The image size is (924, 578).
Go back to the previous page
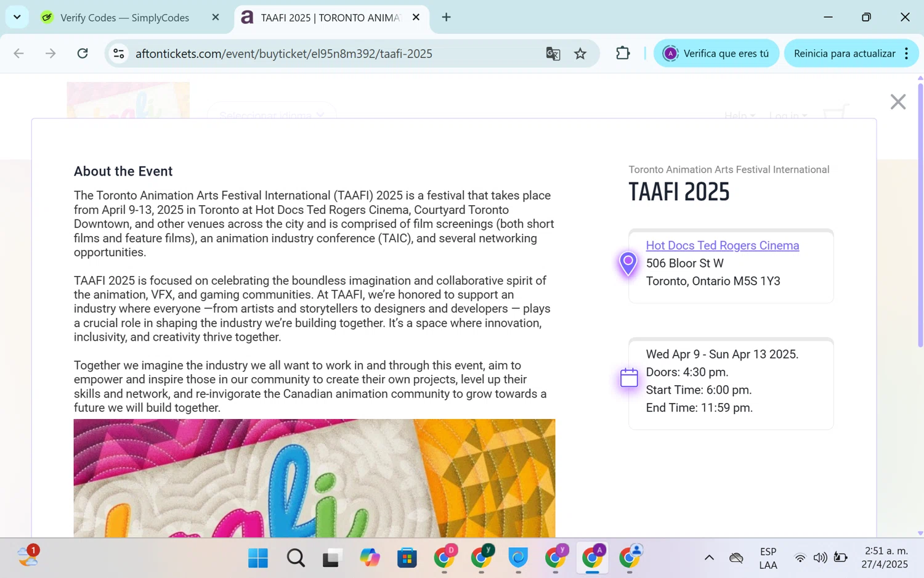pos(18,54)
